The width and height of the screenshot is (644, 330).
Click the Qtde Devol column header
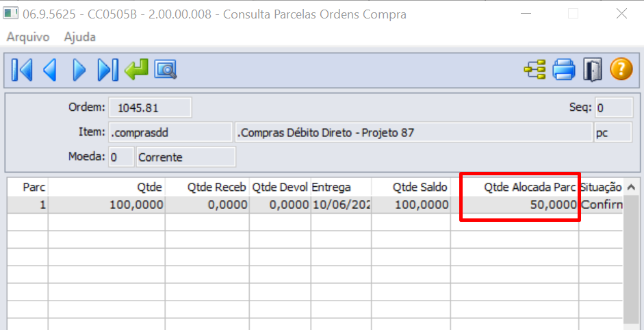tap(280, 188)
